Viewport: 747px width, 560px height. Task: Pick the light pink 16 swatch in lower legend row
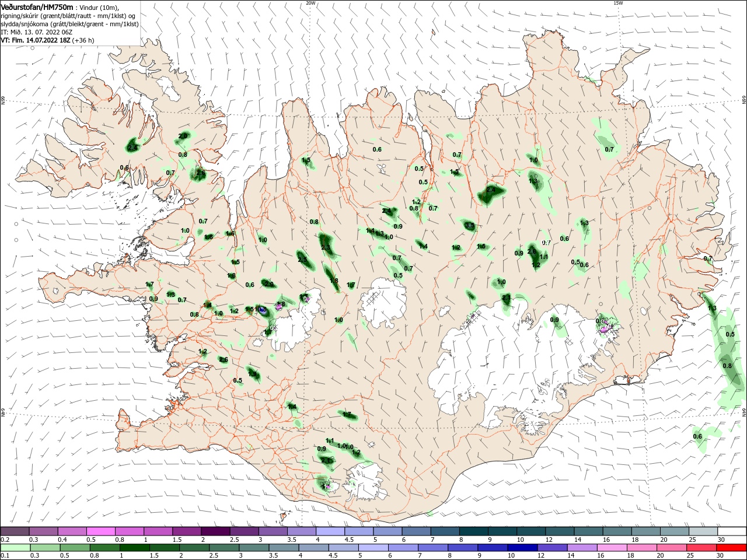coord(612,548)
